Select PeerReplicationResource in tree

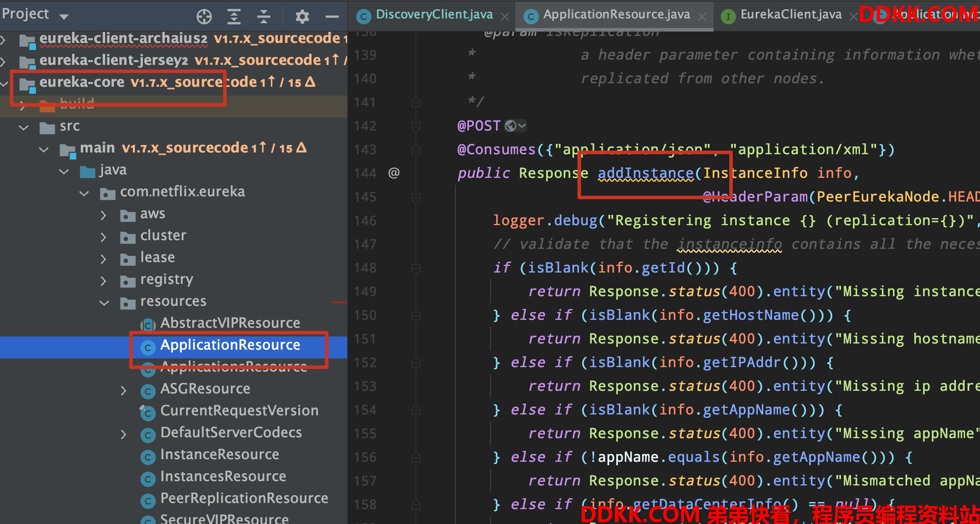[x=244, y=499]
